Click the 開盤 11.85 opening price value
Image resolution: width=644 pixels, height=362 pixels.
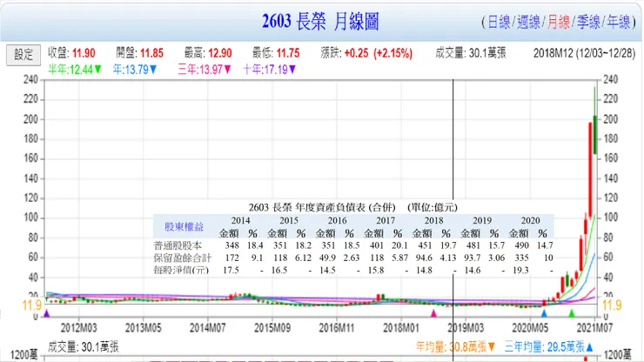[x=152, y=53]
